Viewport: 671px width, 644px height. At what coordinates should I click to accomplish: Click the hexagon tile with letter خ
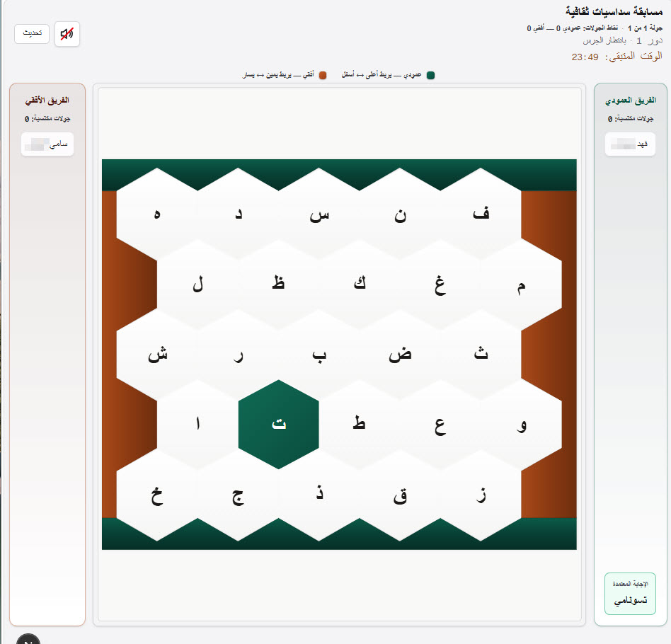[159, 495]
